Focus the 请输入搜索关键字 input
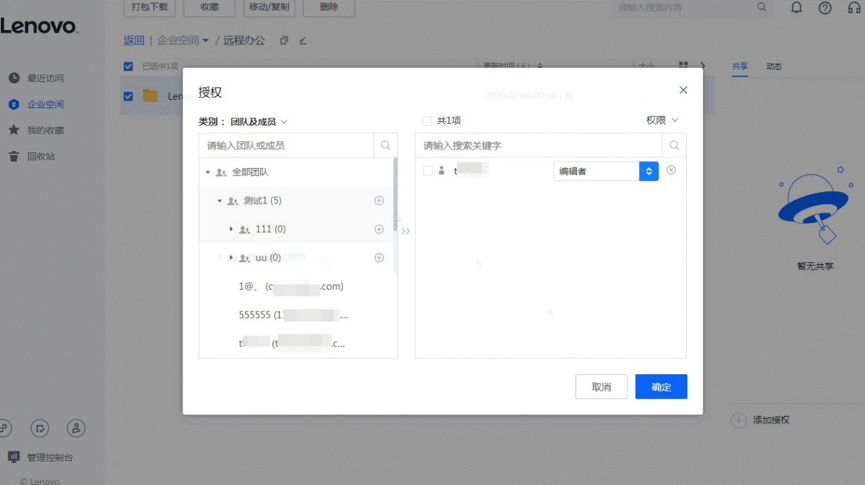 pos(538,145)
